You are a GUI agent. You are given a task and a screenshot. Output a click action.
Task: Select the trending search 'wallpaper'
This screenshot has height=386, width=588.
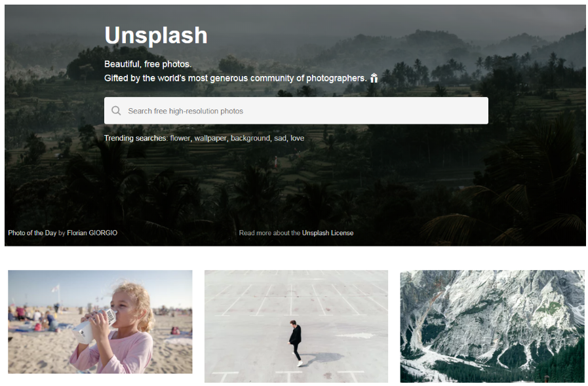[210, 138]
